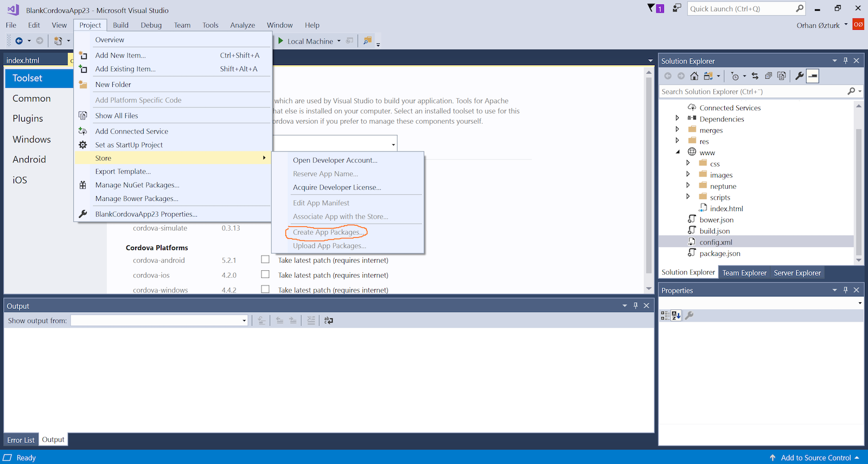Viewport: 868px width, 464px height.
Task: Open the Project menu
Action: (x=90, y=25)
